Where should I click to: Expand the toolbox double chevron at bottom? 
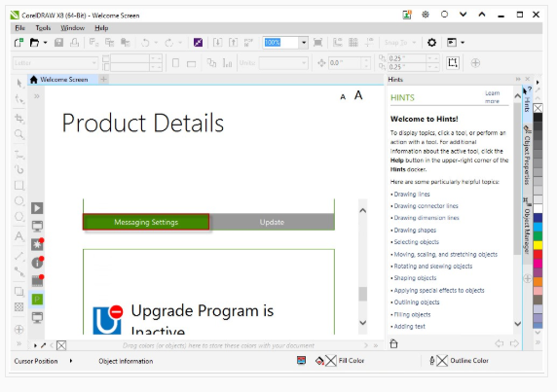[x=19, y=343]
